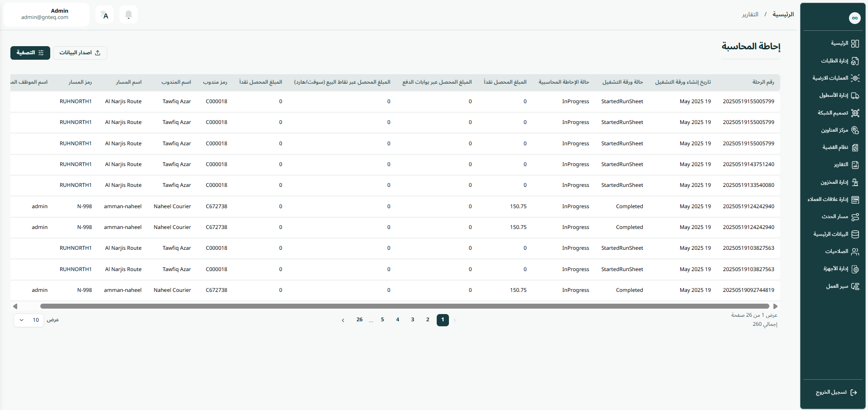
Task: Click the next page chevron in pagination
Action: pos(343,320)
